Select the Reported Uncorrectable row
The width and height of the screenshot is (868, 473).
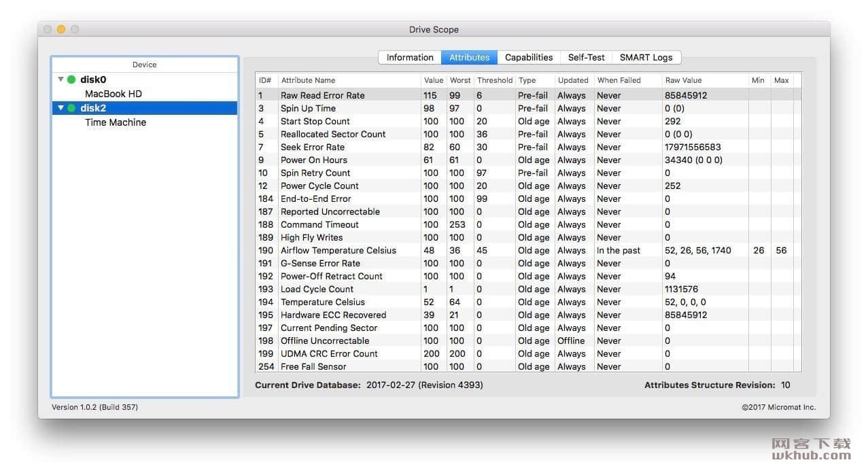click(528, 211)
